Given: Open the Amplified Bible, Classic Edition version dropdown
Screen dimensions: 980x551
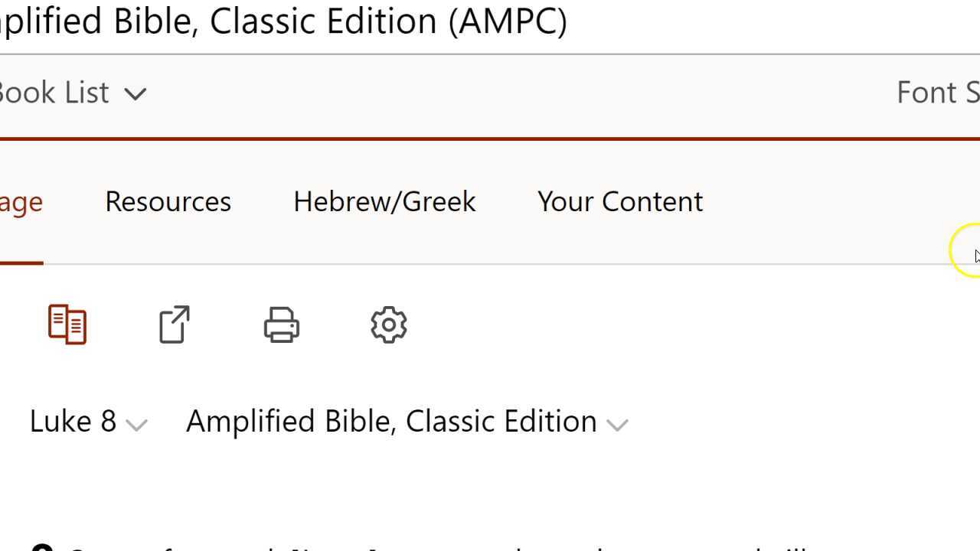Looking at the screenshot, I should pos(391,421).
